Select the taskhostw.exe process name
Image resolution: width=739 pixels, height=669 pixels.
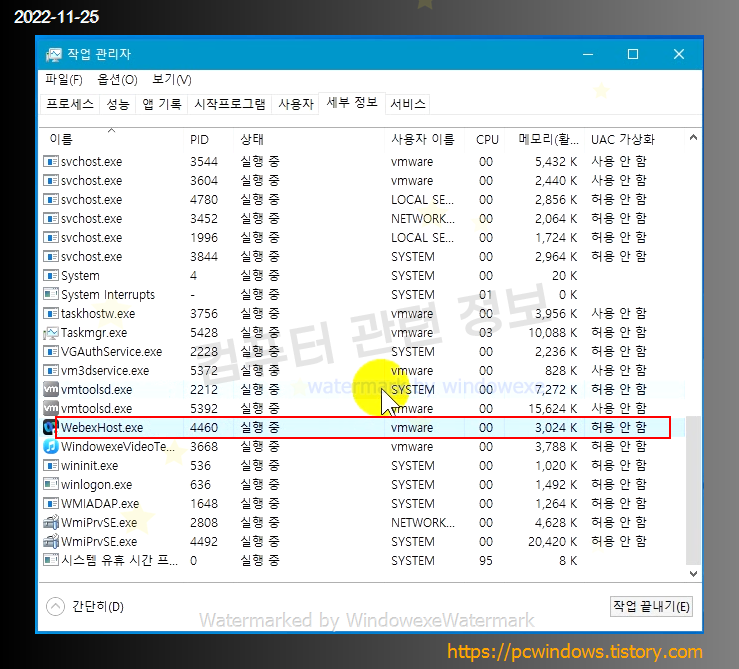coord(98,314)
